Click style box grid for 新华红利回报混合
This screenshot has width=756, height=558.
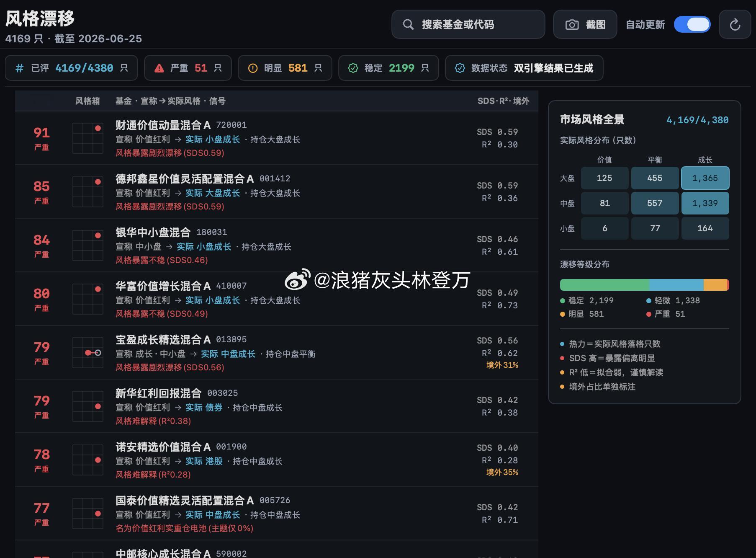(88, 406)
